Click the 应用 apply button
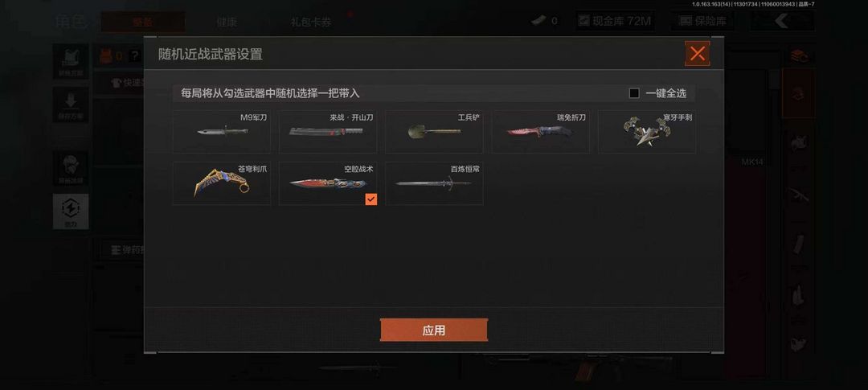This screenshot has height=390, width=868. click(433, 330)
